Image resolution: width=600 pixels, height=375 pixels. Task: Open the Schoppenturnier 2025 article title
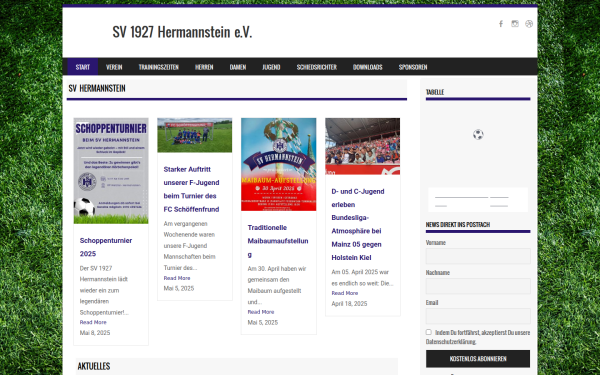(x=106, y=247)
